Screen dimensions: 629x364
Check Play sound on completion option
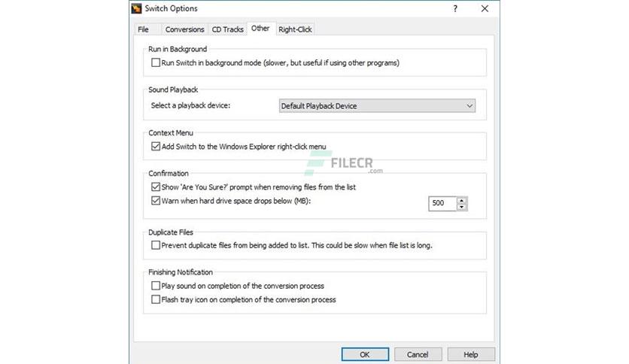tap(156, 286)
